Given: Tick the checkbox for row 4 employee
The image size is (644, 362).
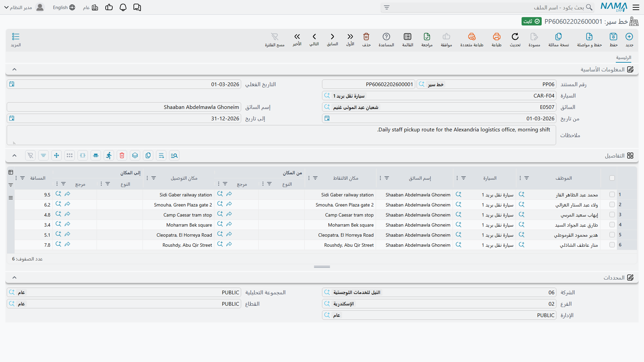Looking at the screenshot, I should coord(612,225).
